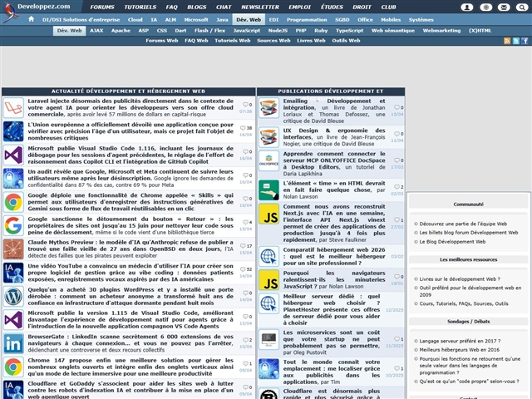The image size is (532, 399).
Task: Click Chrome icon beside Chrome 147 article
Action: 13,367
